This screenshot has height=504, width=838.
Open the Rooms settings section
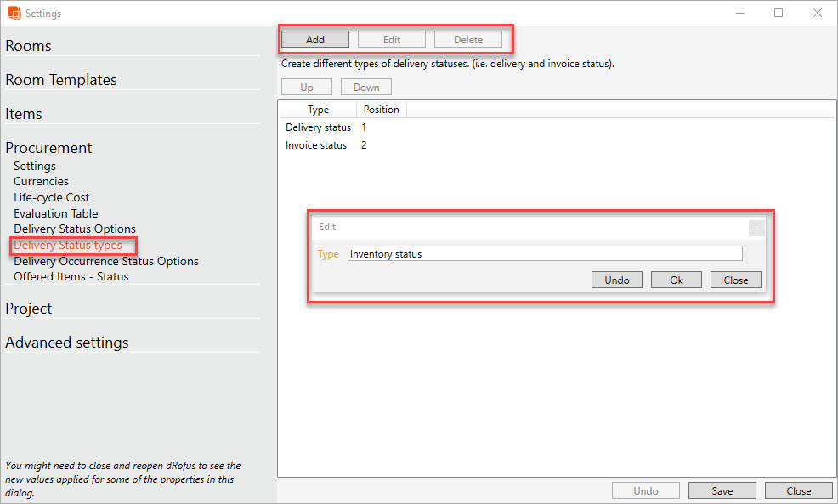[x=29, y=46]
